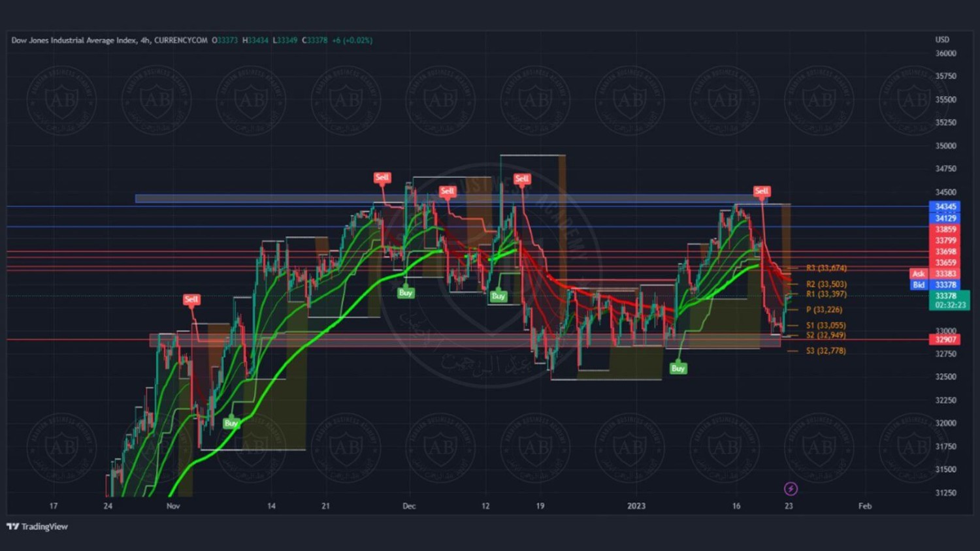Click the blue 34345 price label

[x=945, y=207]
